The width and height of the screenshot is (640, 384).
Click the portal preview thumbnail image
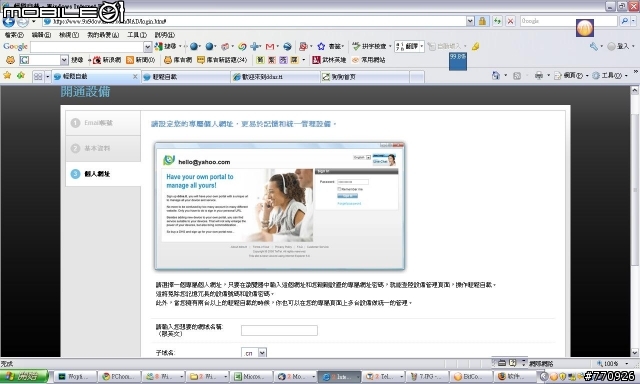280,206
